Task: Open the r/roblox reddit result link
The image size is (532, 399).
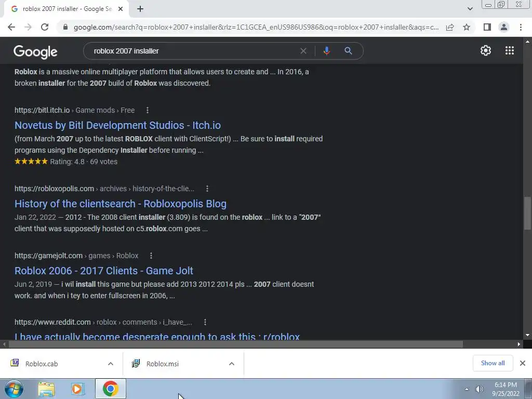Action: pyautogui.click(x=157, y=336)
